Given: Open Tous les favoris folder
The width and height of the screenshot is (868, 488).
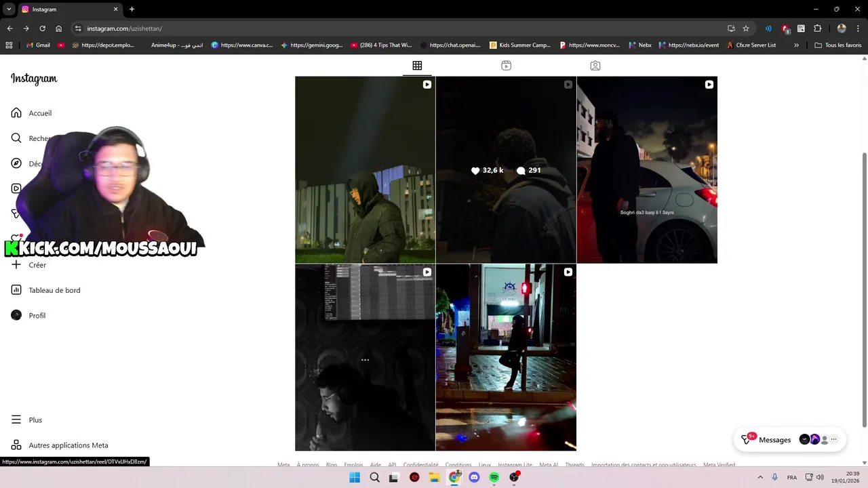Looking at the screenshot, I should tap(838, 45).
